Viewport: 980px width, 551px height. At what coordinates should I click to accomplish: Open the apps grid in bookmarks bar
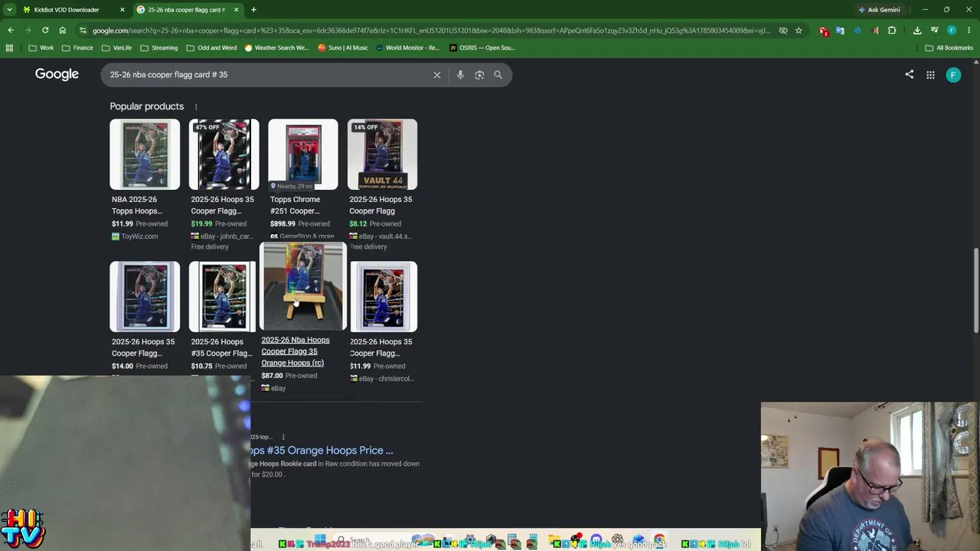point(9,47)
